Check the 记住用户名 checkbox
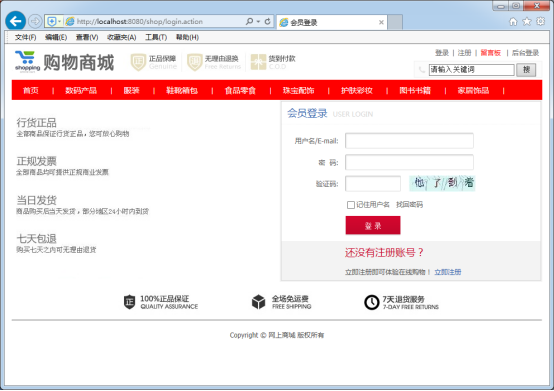Image resolution: width=554 pixels, height=391 pixels. pos(350,205)
